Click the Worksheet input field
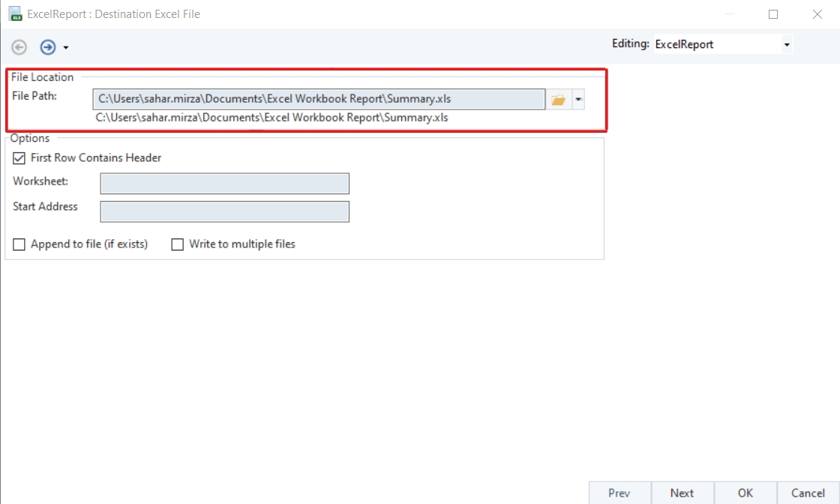 224,184
